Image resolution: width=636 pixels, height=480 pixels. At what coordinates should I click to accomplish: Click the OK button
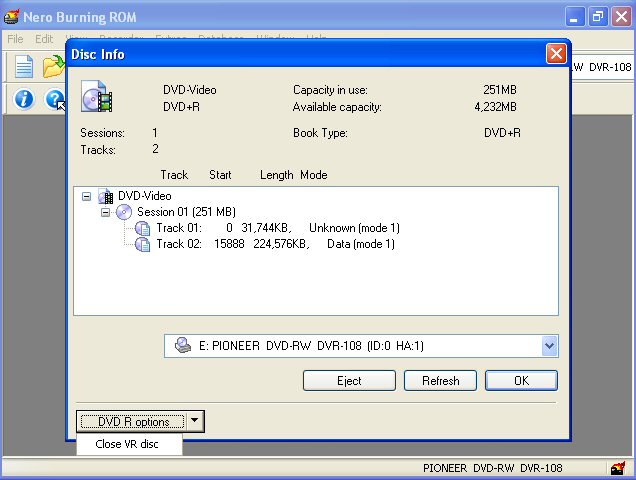tap(521, 381)
